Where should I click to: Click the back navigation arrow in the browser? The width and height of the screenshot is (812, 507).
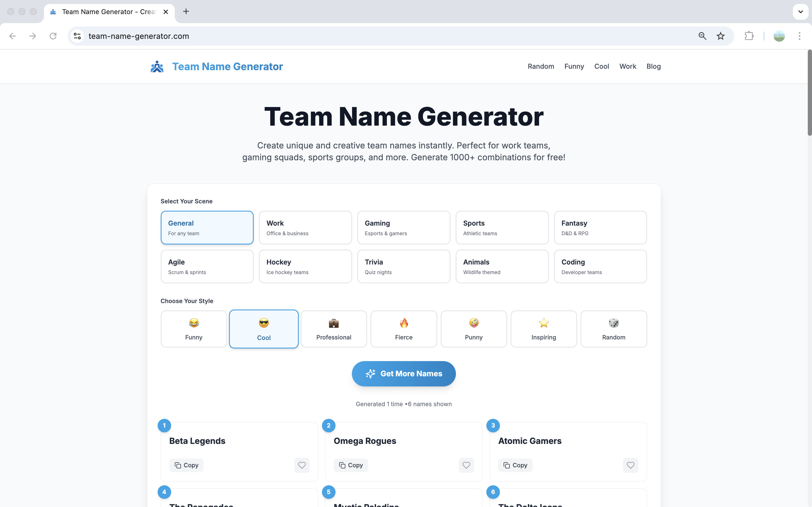coord(12,36)
